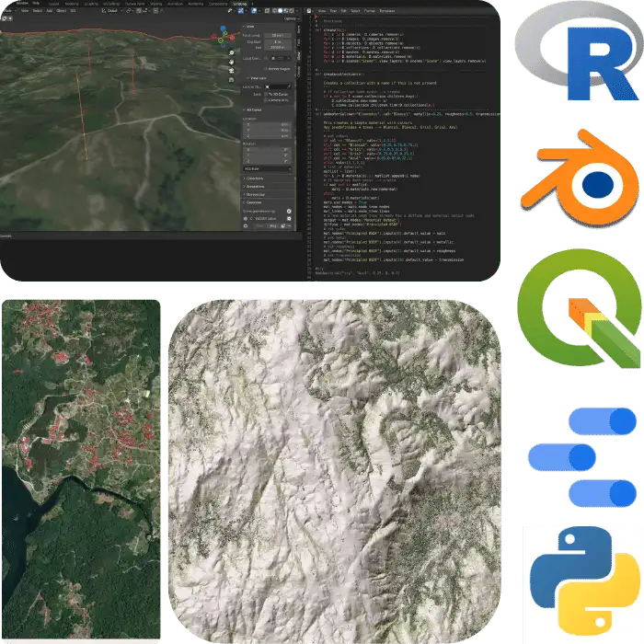
Task: Click the satellite image with red buildings
Action: point(81,469)
